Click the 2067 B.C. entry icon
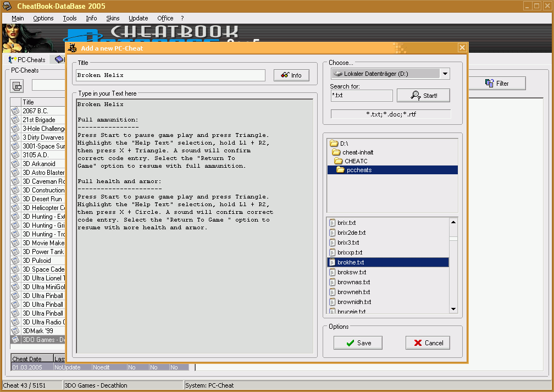Viewport: 554px width, 392px height. (15, 111)
